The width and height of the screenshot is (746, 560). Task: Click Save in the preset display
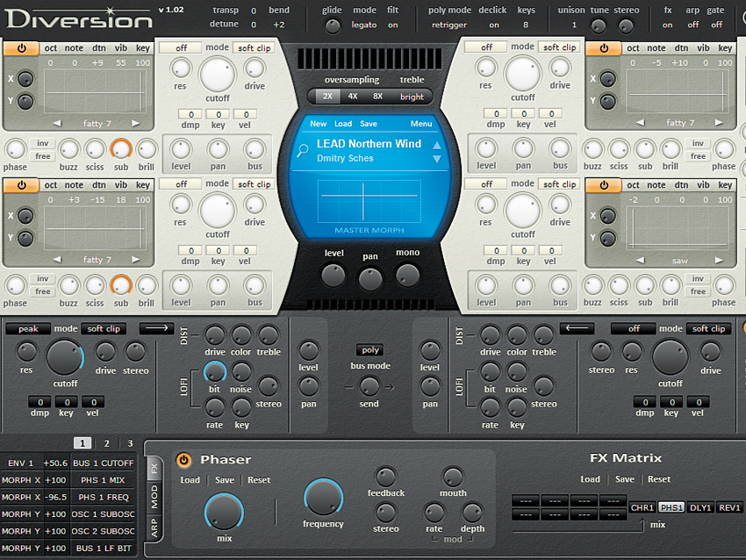(369, 124)
